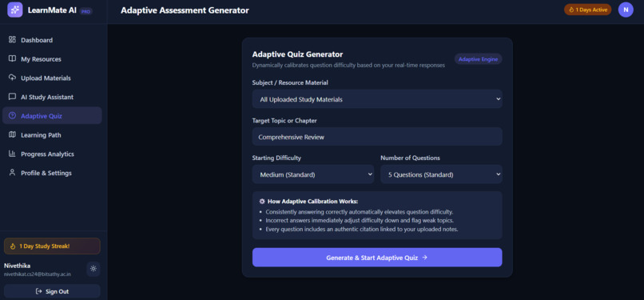Click the Subject / Resource Material label

(x=290, y=82)
